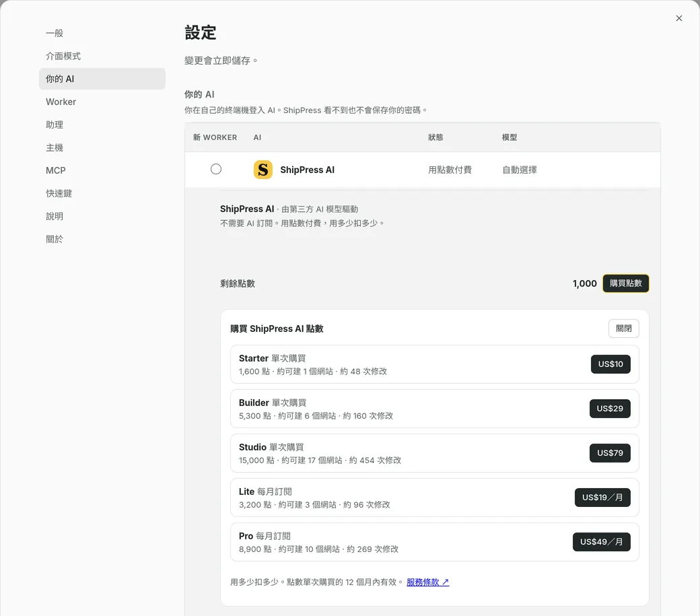Click the 1,000 remaining points value
700x616 pixels.
coord(584,283)
